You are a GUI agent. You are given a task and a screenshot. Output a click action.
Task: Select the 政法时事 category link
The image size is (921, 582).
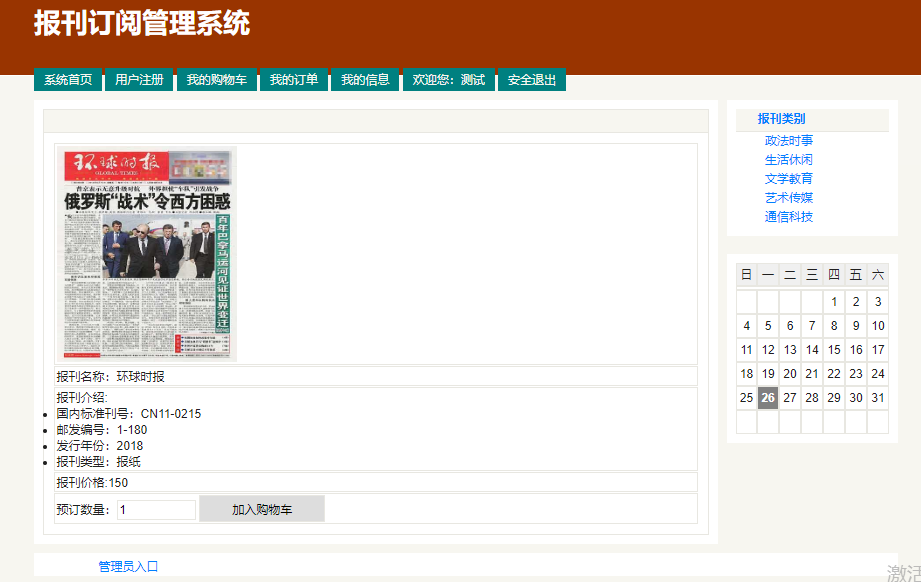coord(789,141)
